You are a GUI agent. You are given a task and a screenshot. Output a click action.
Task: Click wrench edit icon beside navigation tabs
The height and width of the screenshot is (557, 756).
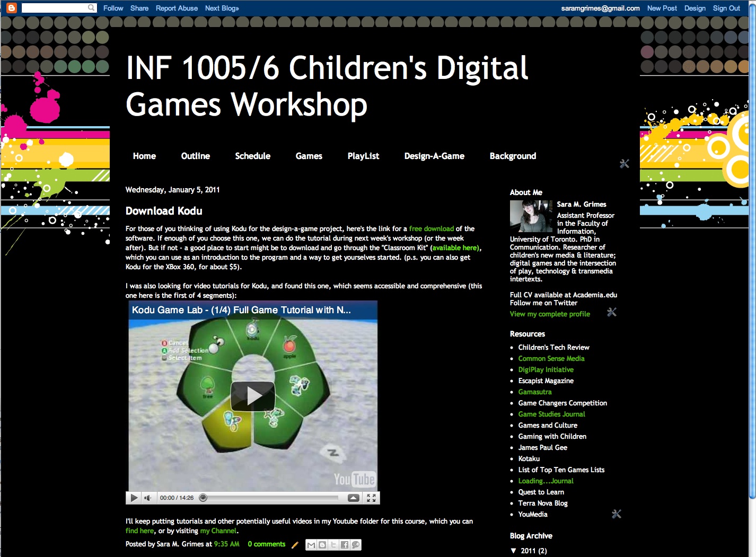click(x=625, y=164)
